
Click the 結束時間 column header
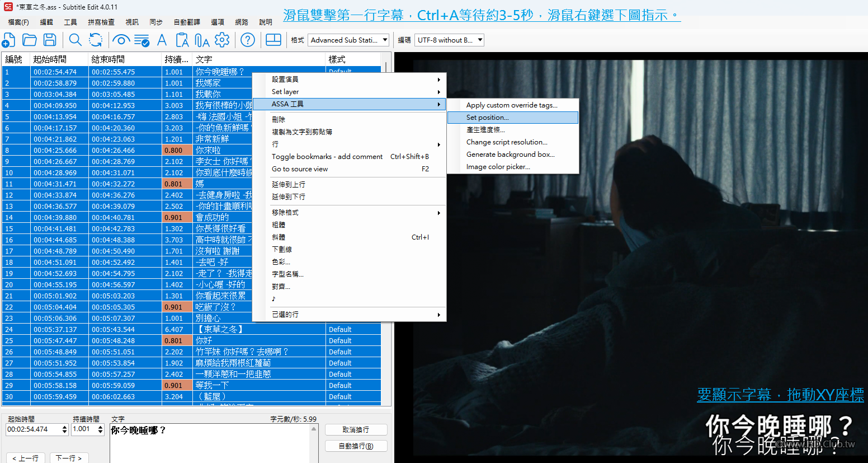click(x=125, y=59)
